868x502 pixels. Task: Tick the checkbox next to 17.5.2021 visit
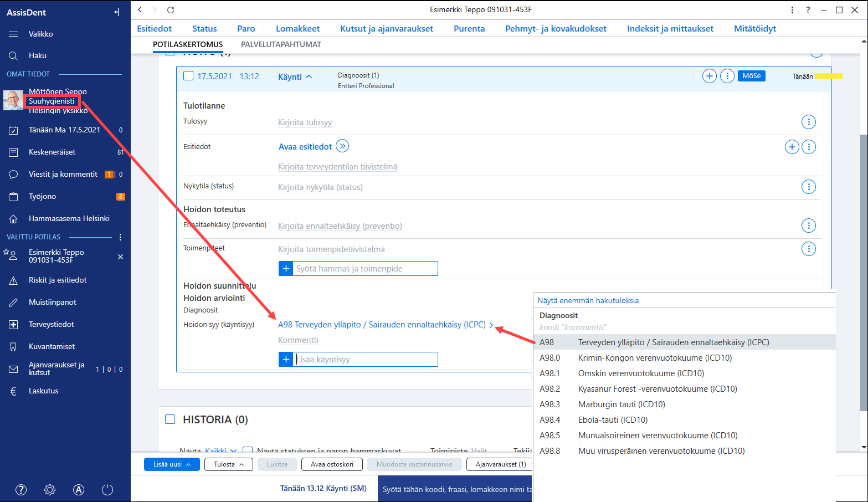click(188, 76)
